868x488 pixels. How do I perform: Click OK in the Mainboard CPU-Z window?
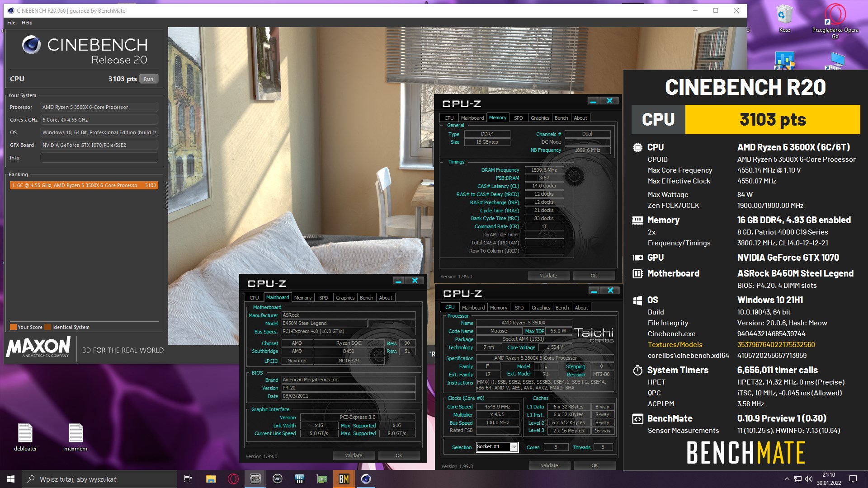point(399,455)
